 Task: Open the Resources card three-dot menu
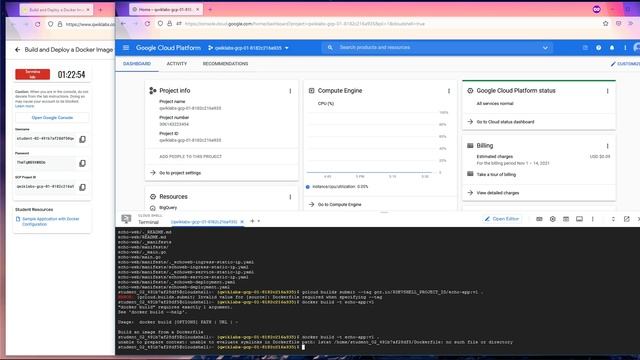click(x=290, y=197)
